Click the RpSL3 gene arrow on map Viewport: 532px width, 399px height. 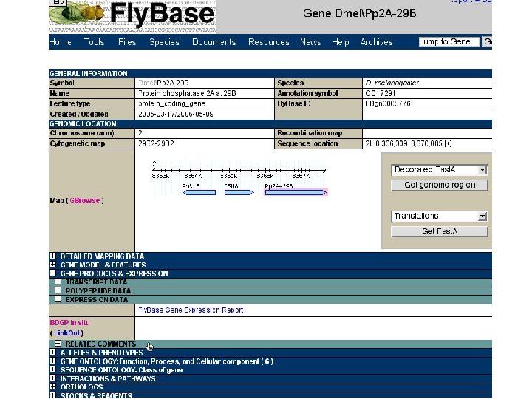[199, 192]
